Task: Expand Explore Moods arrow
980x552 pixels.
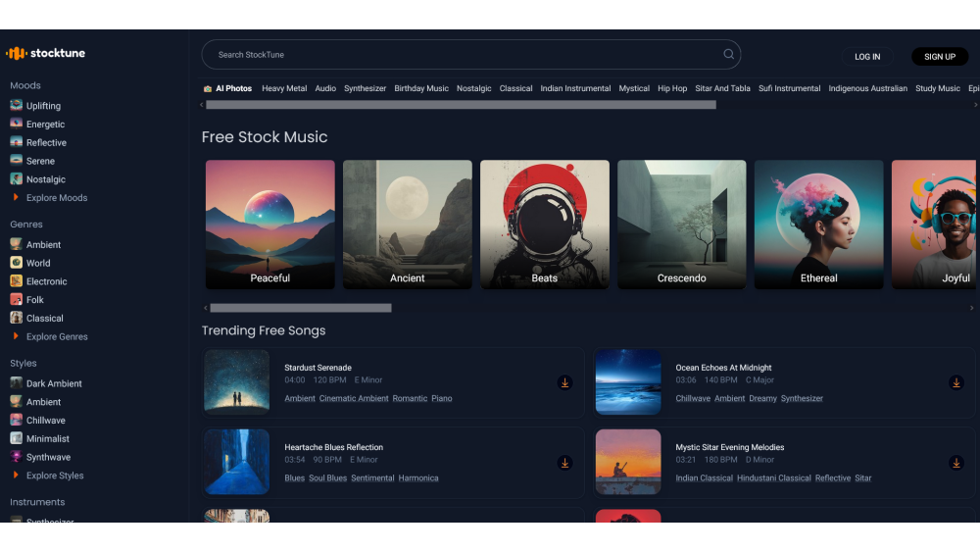Action: click(16, 197)
